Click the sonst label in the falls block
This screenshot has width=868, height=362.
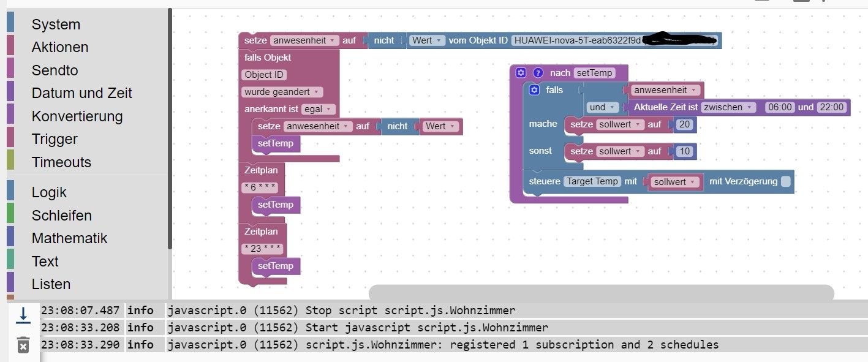pos(540,151)
